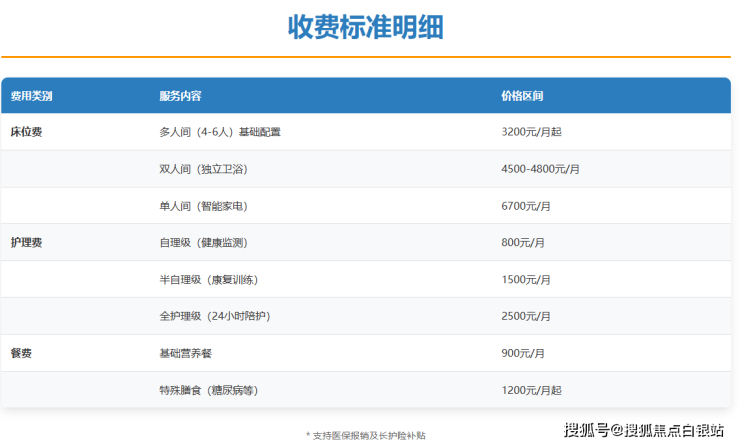Click the 双人间（独立卫浴） service entry
740x446 pixels.
(203, 169)
